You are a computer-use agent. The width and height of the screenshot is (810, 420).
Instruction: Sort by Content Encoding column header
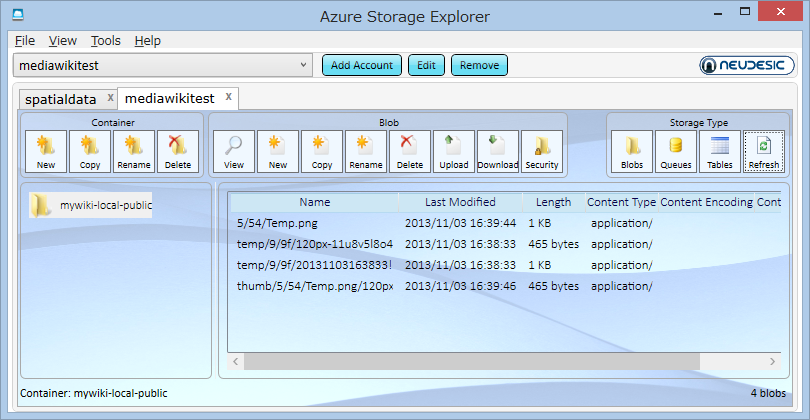pos(706,202)
